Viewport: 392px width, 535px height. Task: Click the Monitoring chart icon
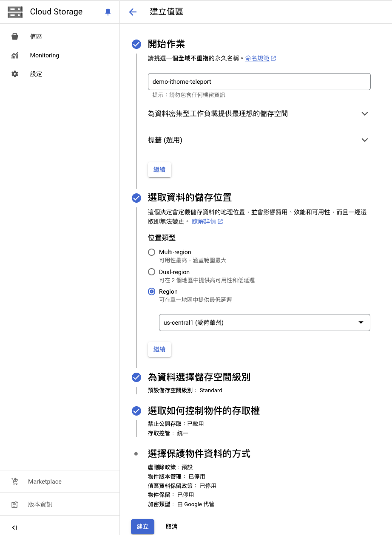tap(15, 55)
